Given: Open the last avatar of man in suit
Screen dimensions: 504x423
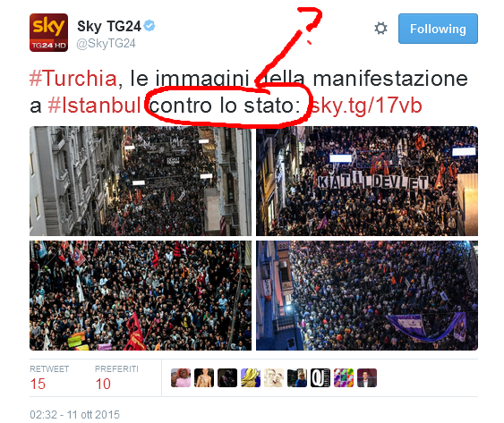Looking at the screenshot, I should pos(367,377).
